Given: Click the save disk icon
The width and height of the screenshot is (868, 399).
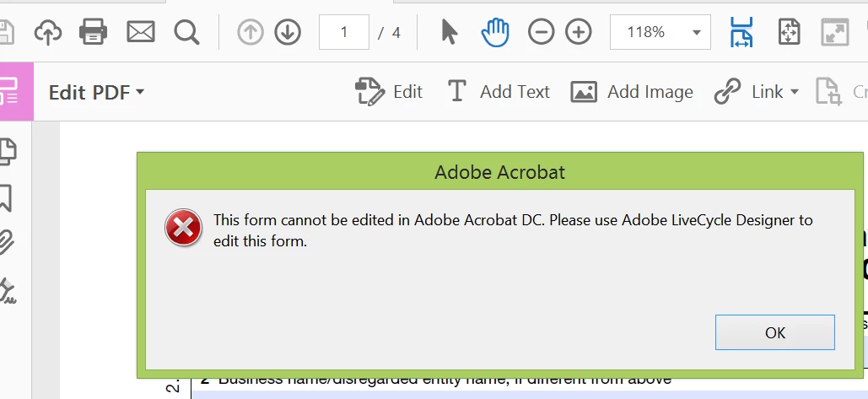Looking at the screenshot, I should (6, 32).
